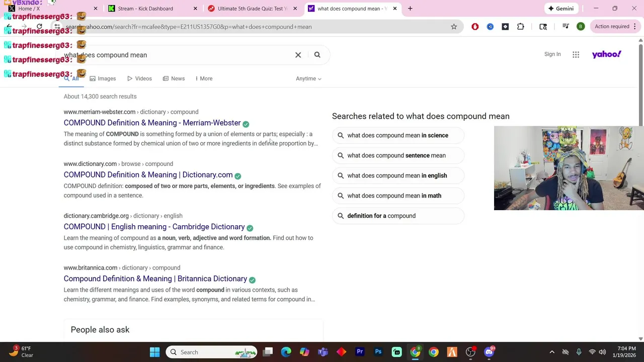Open the Kick app icon in taskbar

click(x=397, y=352)
